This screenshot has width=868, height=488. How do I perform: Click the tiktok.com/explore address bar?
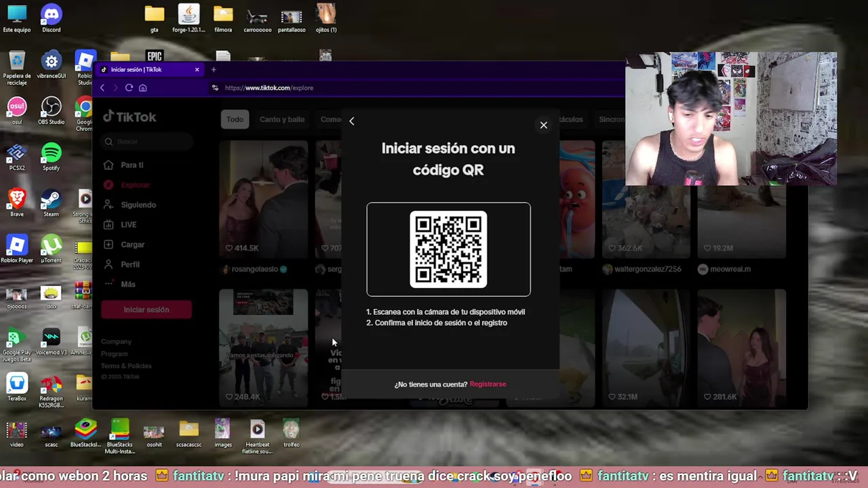point(414,87)
